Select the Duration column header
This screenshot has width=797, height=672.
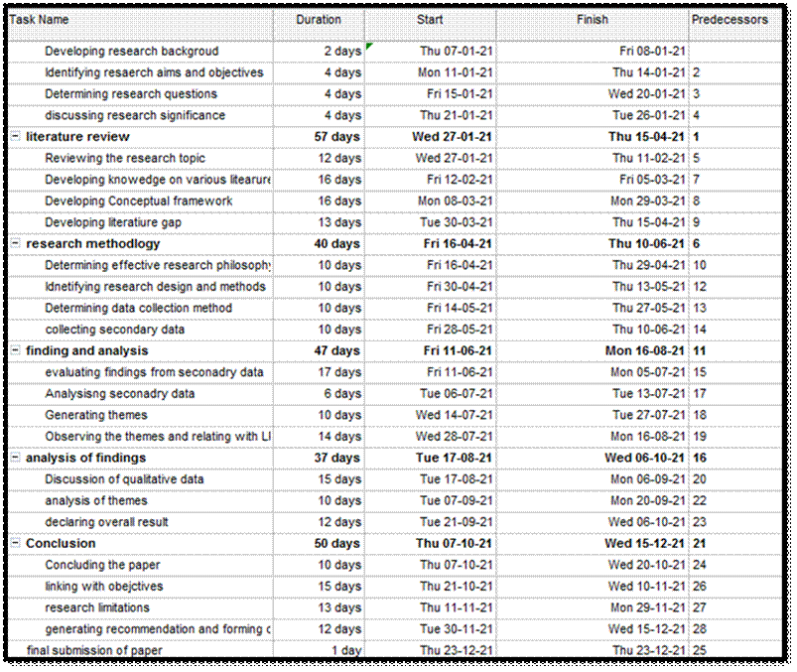point(318,20)
